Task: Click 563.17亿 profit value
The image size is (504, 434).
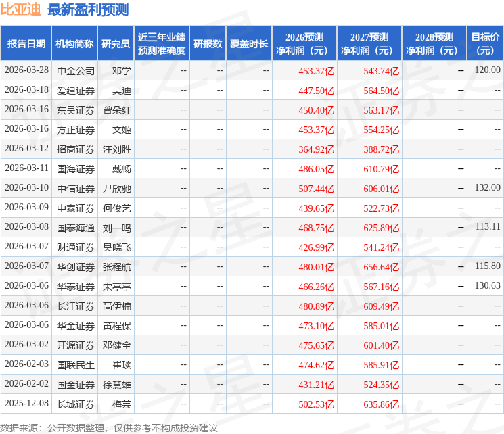Action: [x=382, y=110]
